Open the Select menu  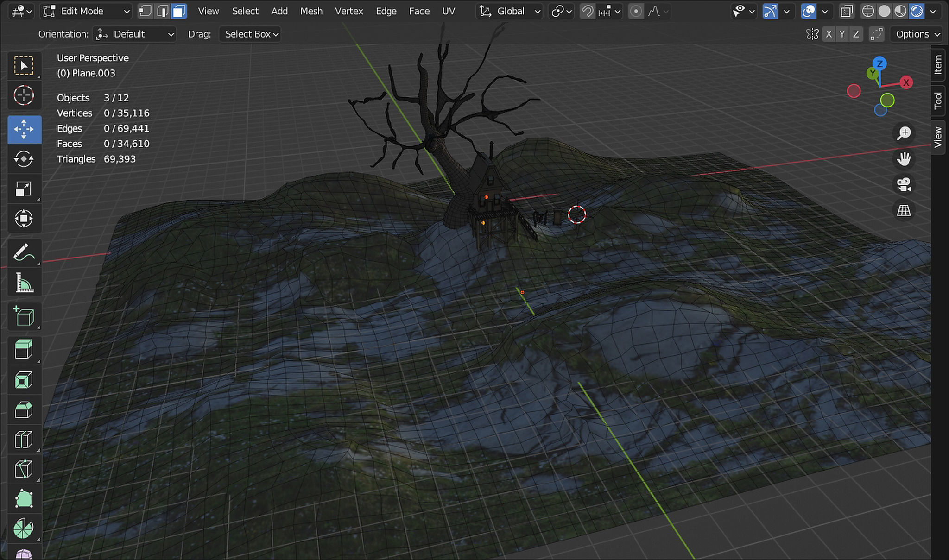[x=245, y=11]
